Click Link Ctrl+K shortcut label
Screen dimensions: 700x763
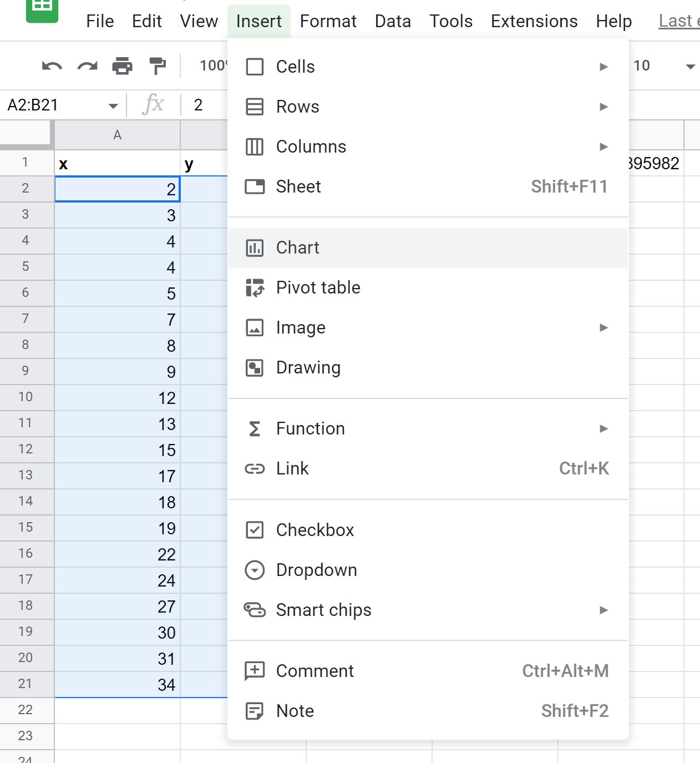point(584,468)
